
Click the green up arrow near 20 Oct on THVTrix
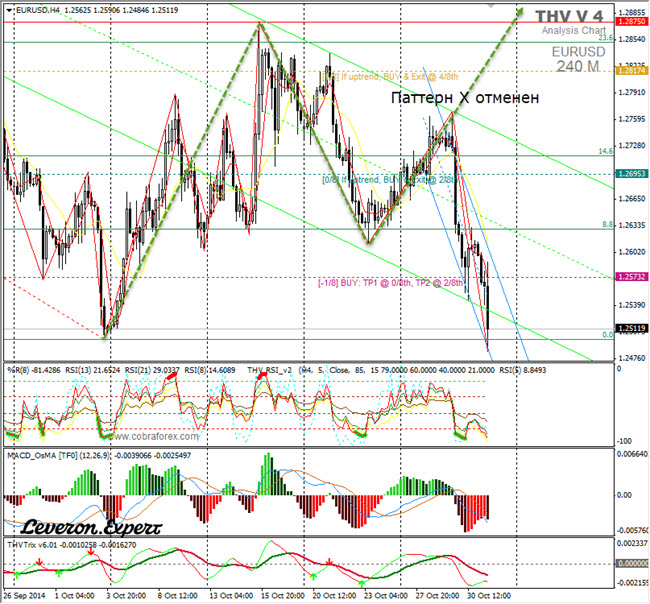click(x=313, y=576)
